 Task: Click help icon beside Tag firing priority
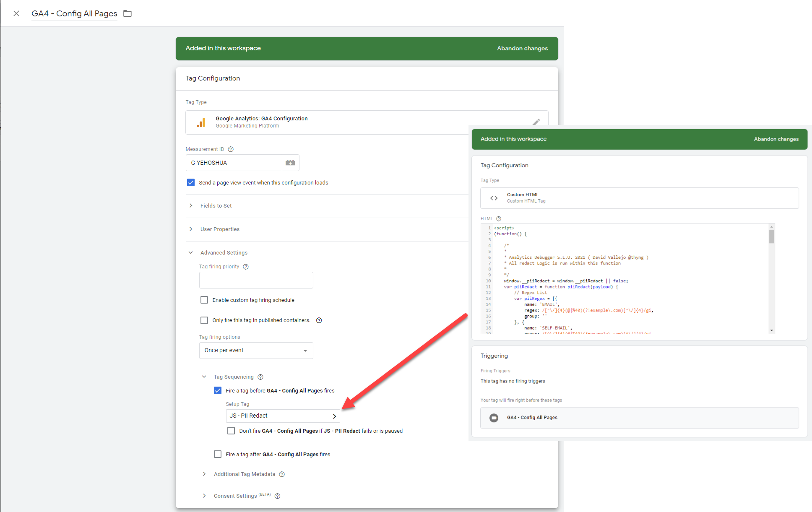[246, 267]
